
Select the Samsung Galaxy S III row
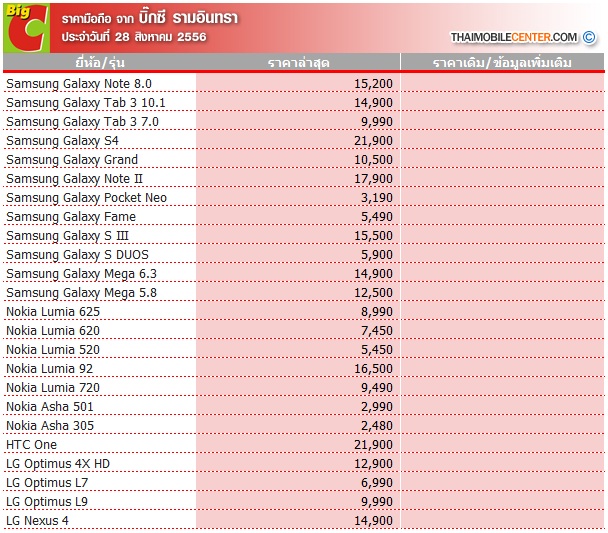(304, 235)
